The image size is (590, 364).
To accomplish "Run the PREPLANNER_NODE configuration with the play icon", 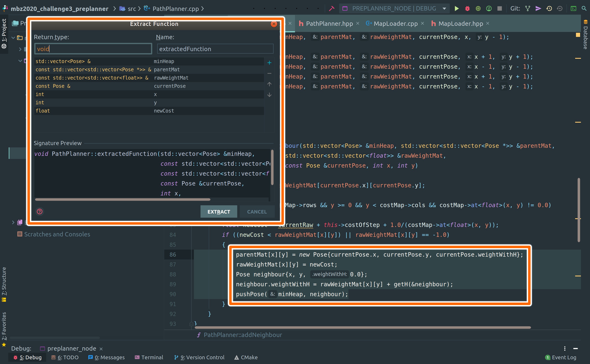I will coord(457,8).
